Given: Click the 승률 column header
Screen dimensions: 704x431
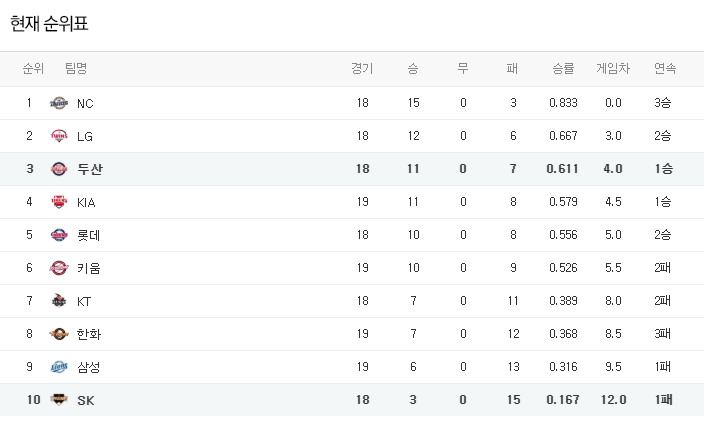Looking at the screenshot, I should click(563, 69).
